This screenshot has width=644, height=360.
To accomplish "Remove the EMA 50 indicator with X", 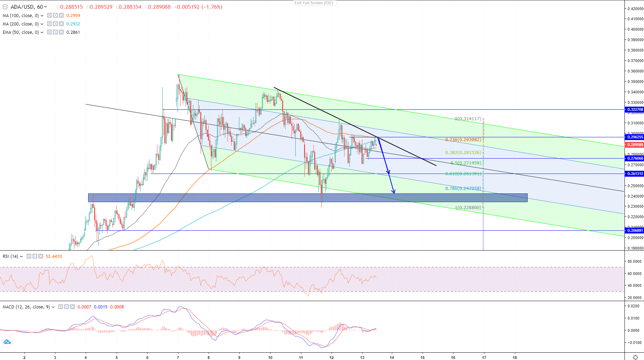I will (x=61, y=32).
